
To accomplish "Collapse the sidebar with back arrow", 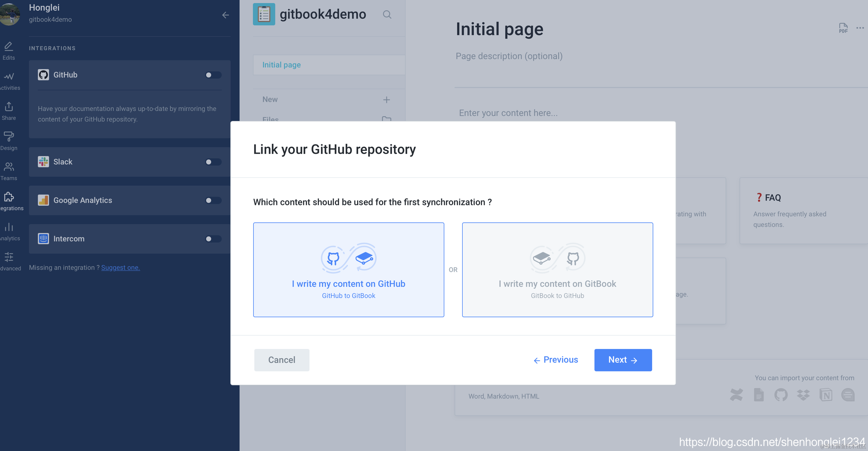I will (x=225, y=15).
